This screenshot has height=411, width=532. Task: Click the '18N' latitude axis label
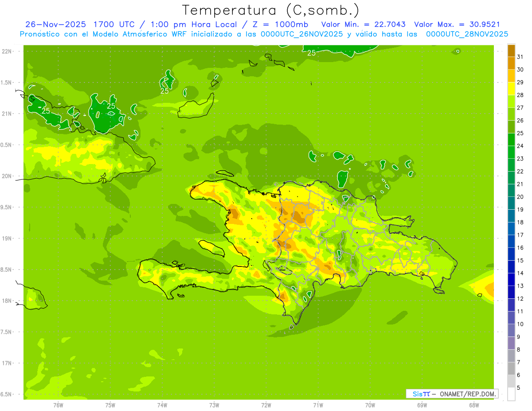6,301
